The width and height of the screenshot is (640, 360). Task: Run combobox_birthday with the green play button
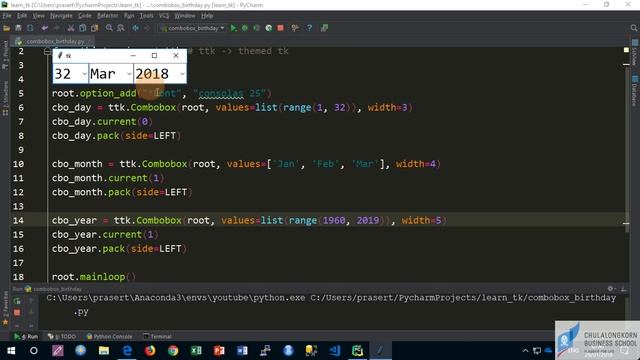coord(233,28)
